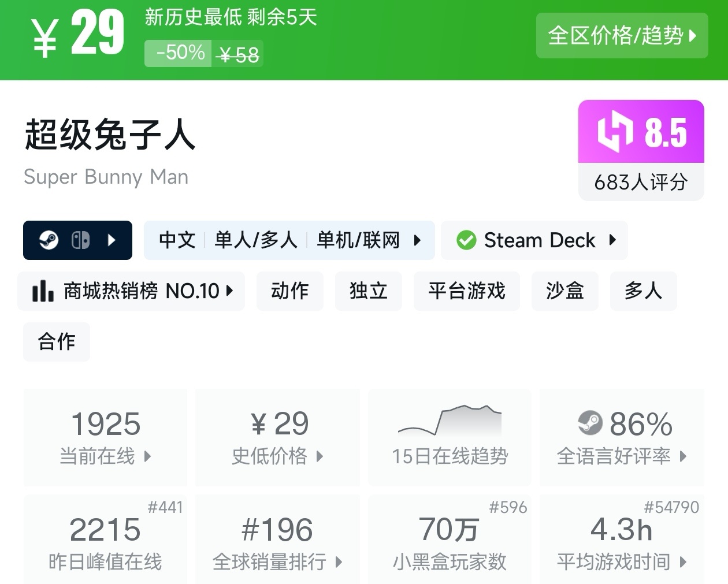Screen dimensions: 728x584
Task: Select the 沙盒 tag
Action: pyautogui.click(x=564, y=291)
